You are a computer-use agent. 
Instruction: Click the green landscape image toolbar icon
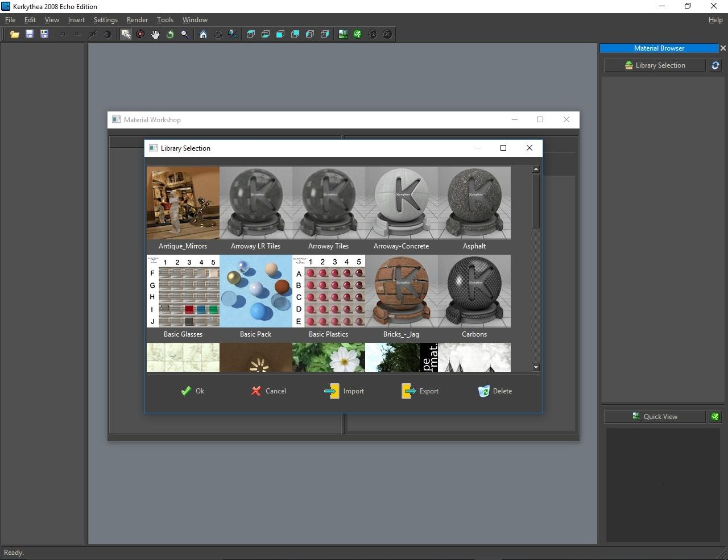pyautogui.click(x=343, y=34)
